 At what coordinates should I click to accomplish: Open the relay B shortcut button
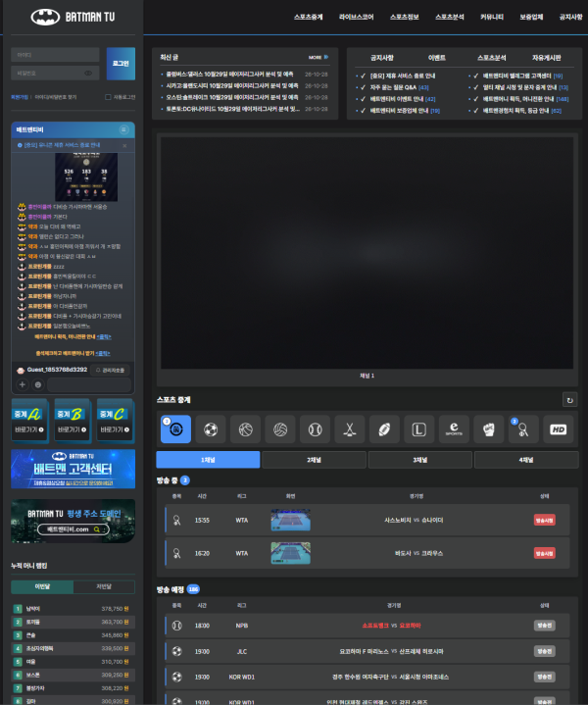[72, 421]
